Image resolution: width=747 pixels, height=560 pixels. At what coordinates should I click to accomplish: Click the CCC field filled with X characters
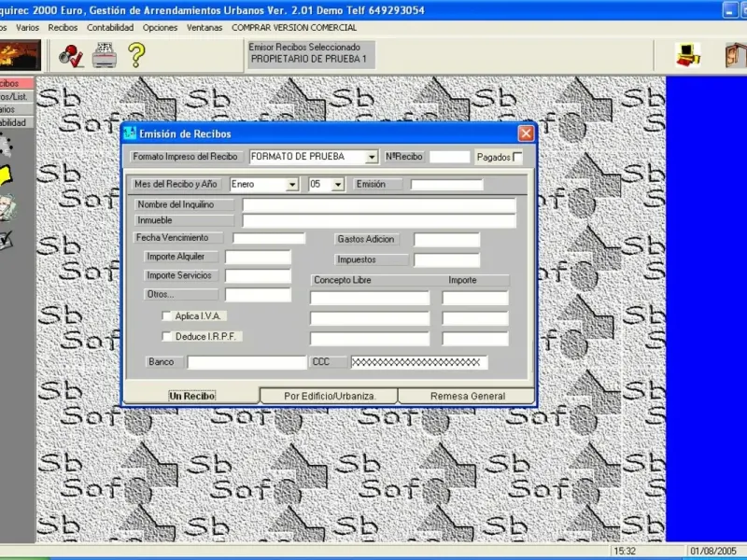(419, 362)
